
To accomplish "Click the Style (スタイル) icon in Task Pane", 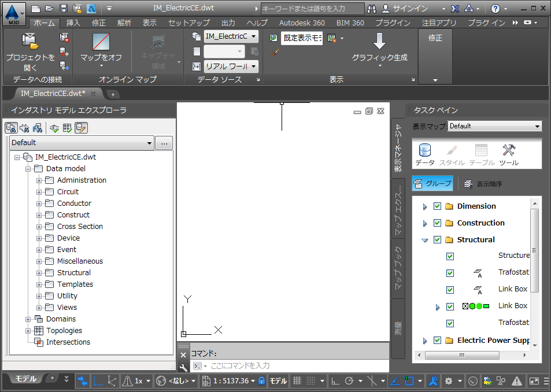I will pyautogui.click(x=452, y=150).
